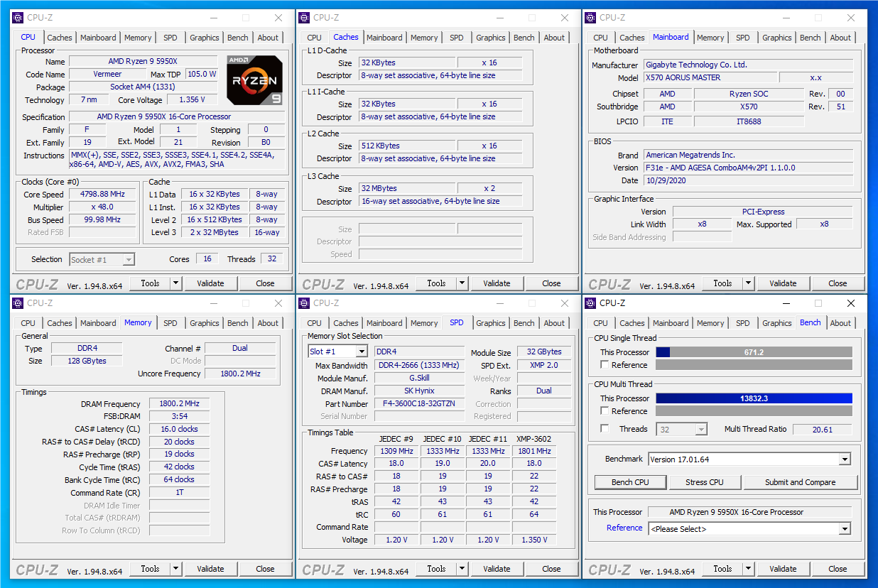
Task: Click the Reference link in the Bench window
Action: click(624, 528)
